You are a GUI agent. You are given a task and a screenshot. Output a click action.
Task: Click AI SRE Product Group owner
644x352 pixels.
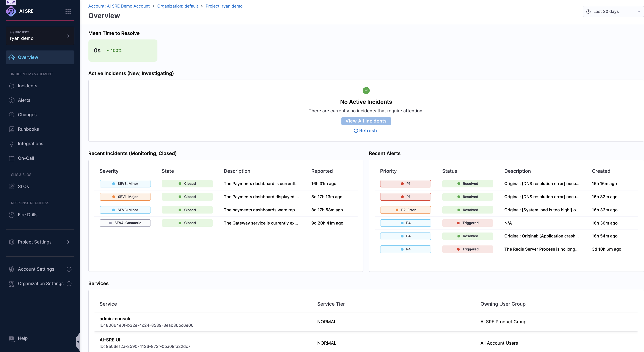pos(503,322)
